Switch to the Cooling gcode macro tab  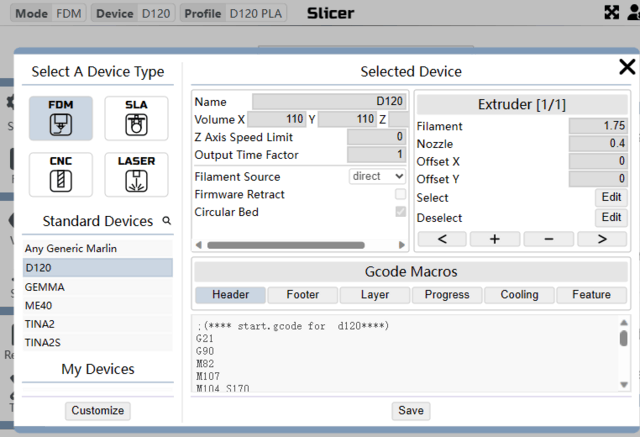pos(519,295)
